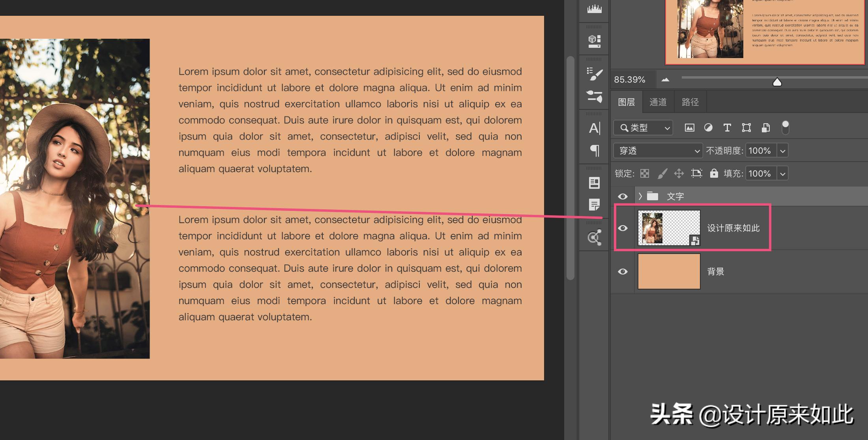Viewport: 868px width, 440px height.
Task: Click the pixel layer filter icon
Action: click(x=689, y=128)
